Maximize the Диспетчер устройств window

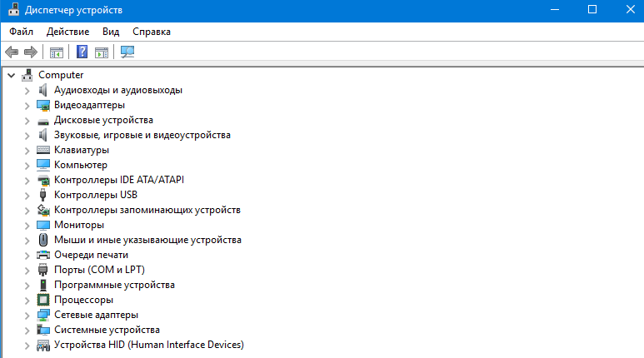click(x=592, y=9)
